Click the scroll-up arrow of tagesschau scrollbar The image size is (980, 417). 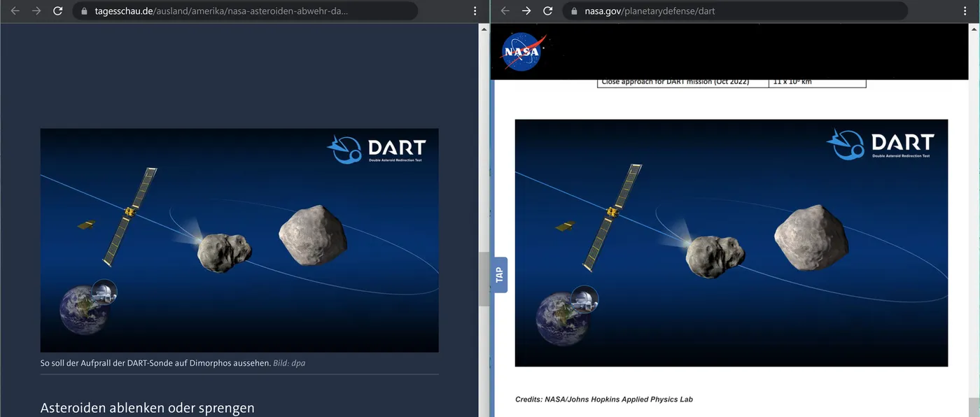coord(484,29)
